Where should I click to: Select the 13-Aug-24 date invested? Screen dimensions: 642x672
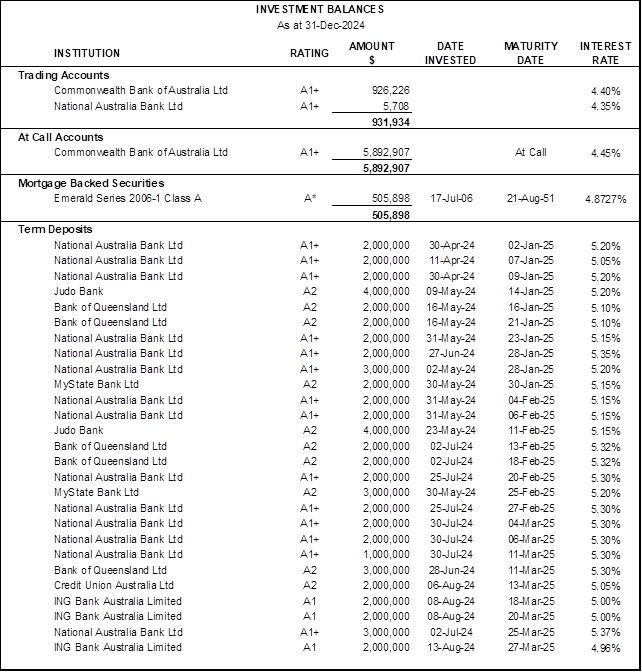[x=451, y=647]
